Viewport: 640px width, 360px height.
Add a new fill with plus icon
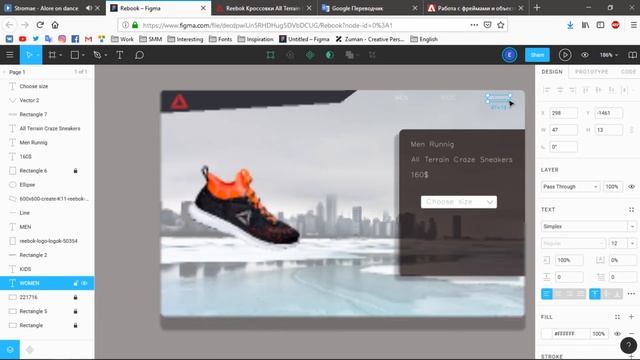point(631,317)
